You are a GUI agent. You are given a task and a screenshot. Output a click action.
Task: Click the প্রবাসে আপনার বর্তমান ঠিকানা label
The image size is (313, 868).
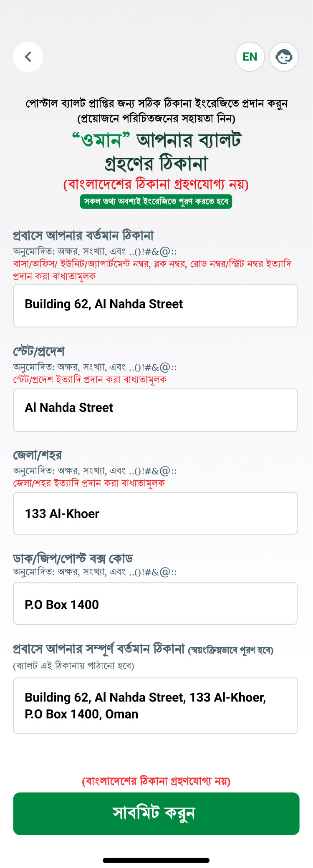(x=83, y=236)
